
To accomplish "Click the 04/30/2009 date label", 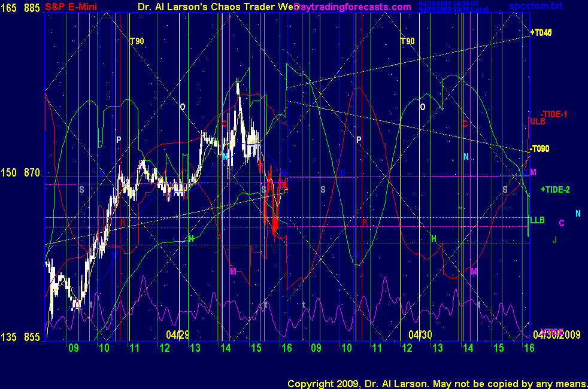I will pyautogui.click(x=556, y=335).
